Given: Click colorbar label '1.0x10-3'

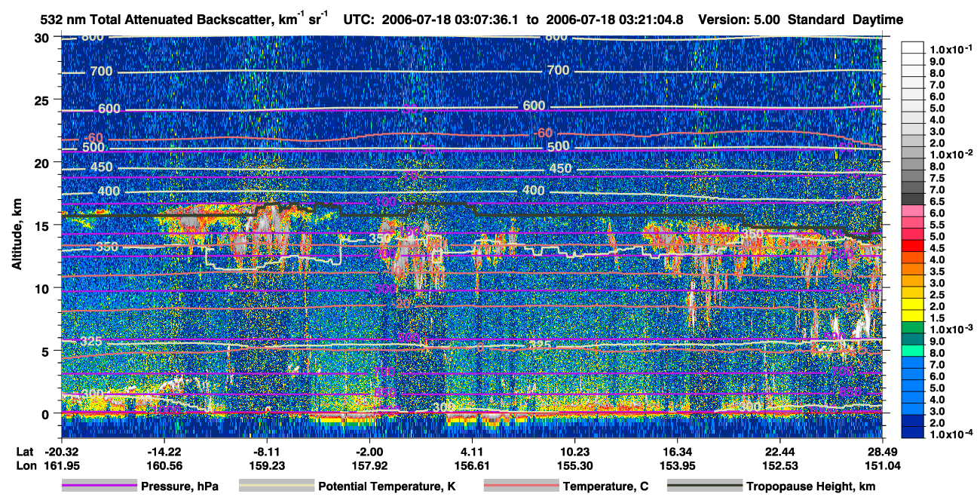Looking at the screenshot, I should [x=953, y=329].
